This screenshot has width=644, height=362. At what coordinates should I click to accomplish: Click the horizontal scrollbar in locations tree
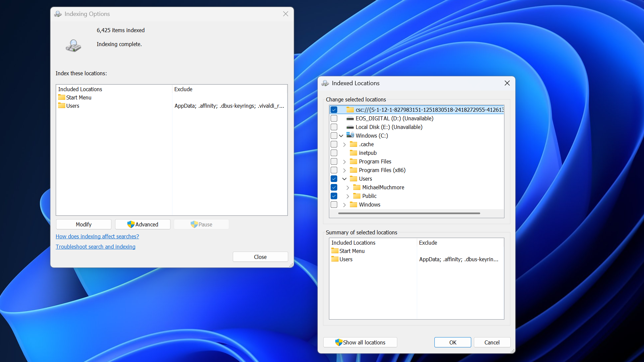[409, 213]
